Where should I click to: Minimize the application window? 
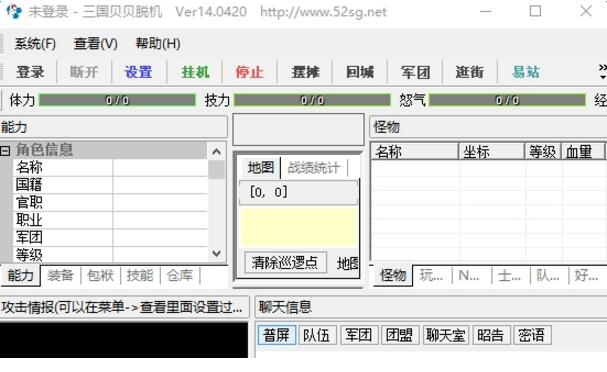tap(485, 11)
